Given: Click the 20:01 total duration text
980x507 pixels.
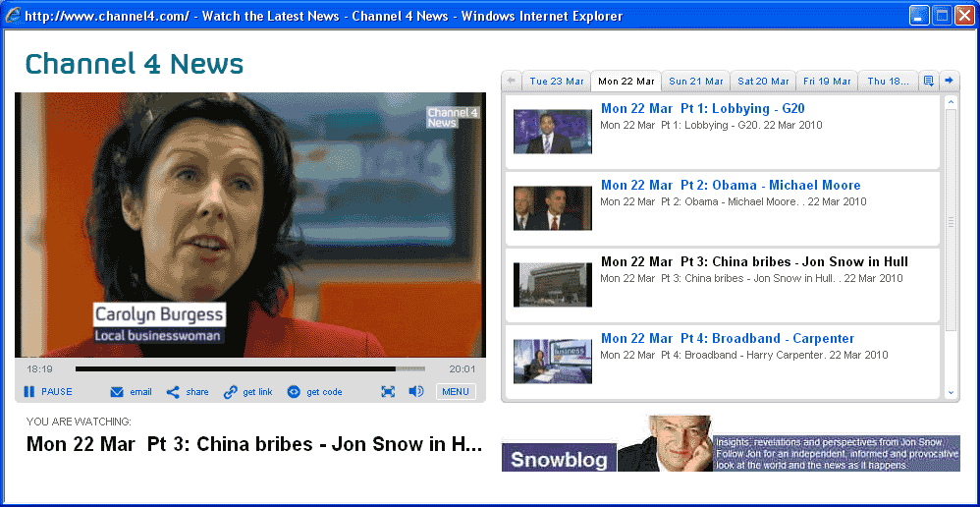Looking at the screenshot, I should click(x=463, y=368).
